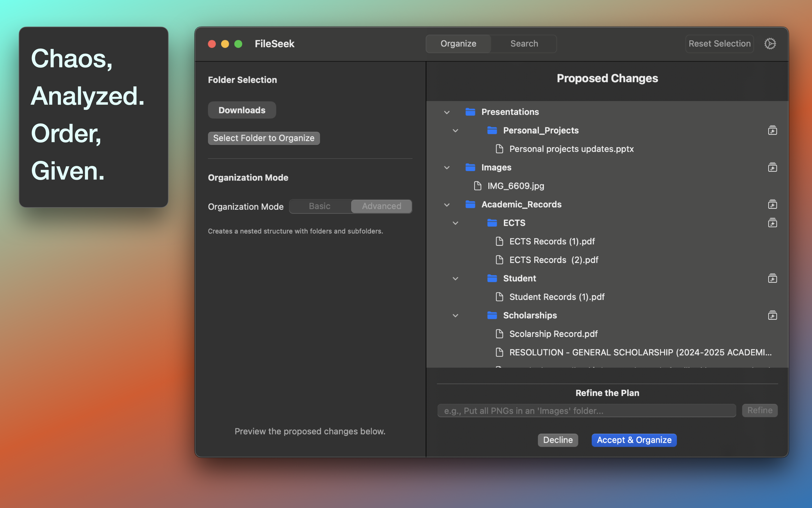Click the Presentations folder name

[510, 112]
